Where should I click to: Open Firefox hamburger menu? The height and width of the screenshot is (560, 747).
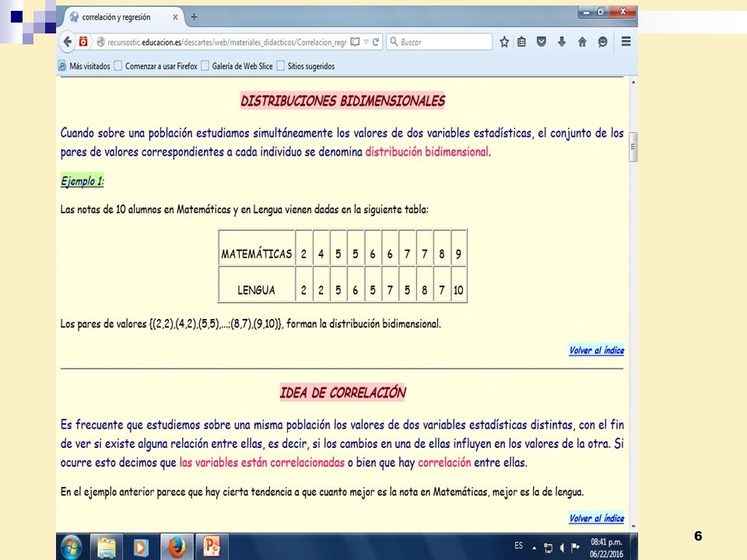(x=626, y=41)
